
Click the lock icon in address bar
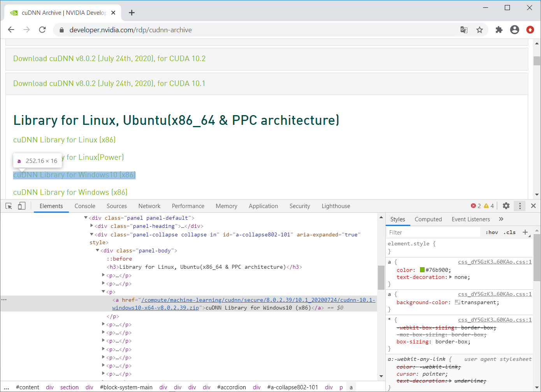pos(61,30)
